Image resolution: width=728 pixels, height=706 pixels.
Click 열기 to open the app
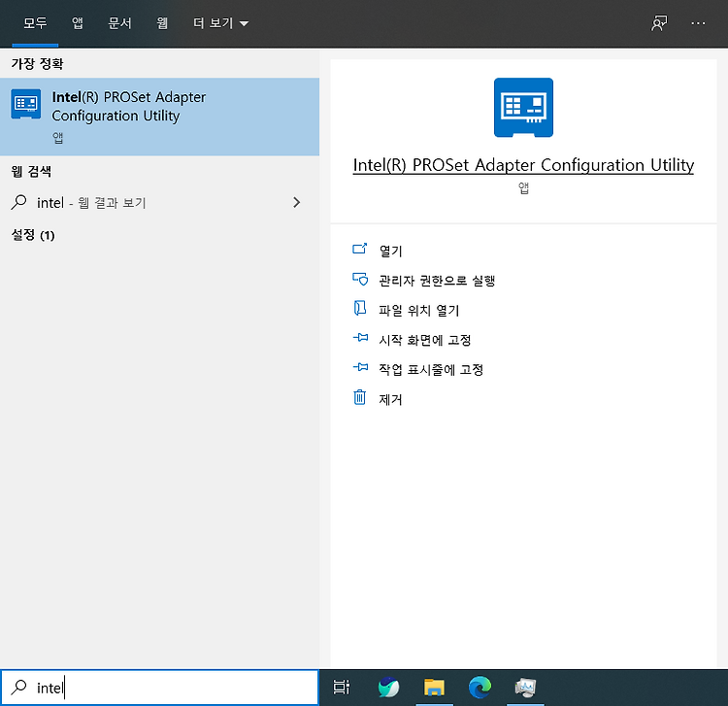390,251
